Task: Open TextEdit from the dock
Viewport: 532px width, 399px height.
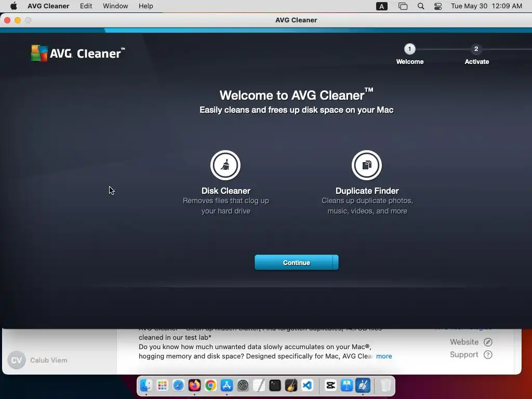Action: (259, 385)
